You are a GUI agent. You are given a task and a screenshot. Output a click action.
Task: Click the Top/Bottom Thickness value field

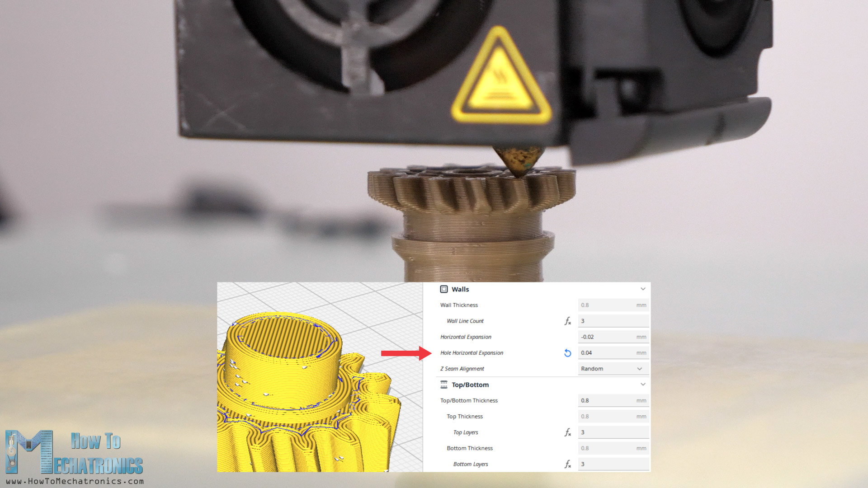click(x=613, y=400)
